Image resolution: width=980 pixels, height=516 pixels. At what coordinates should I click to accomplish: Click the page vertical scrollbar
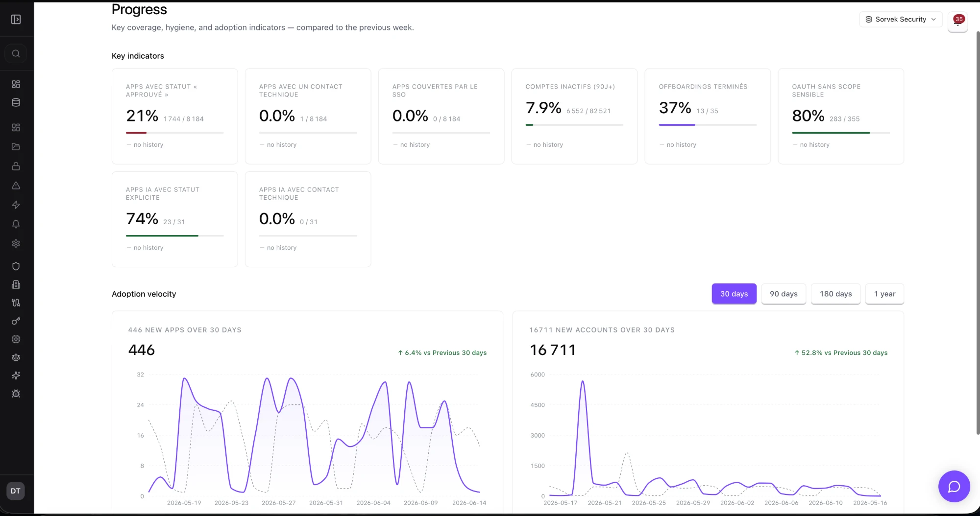[978, 233]
